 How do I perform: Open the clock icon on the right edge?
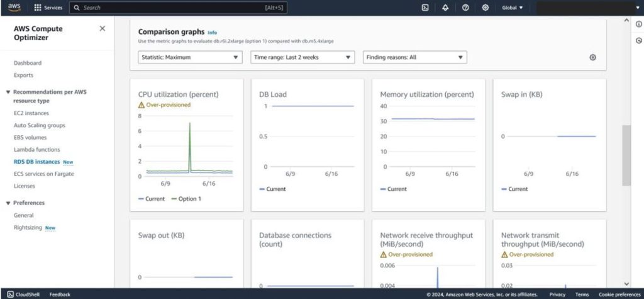pyautogui.click(x=639, y=40)
